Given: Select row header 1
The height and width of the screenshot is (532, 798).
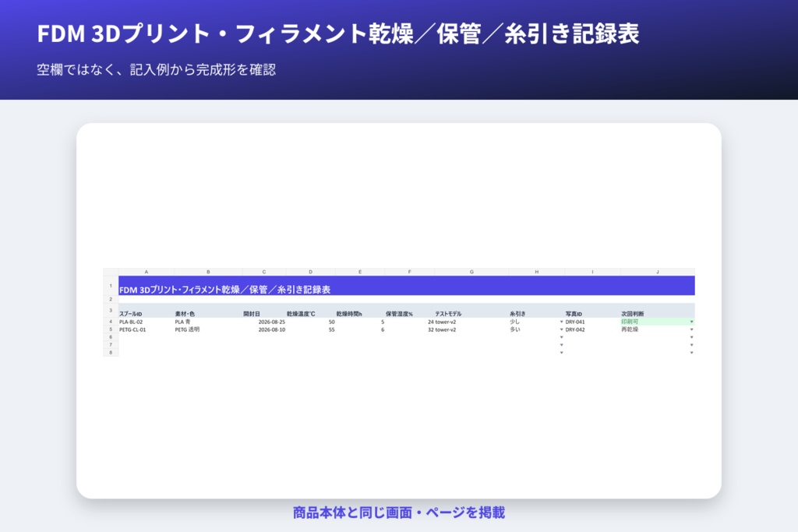Looking at the screenshot, I should pyautogui.click(x=111, y=286).
